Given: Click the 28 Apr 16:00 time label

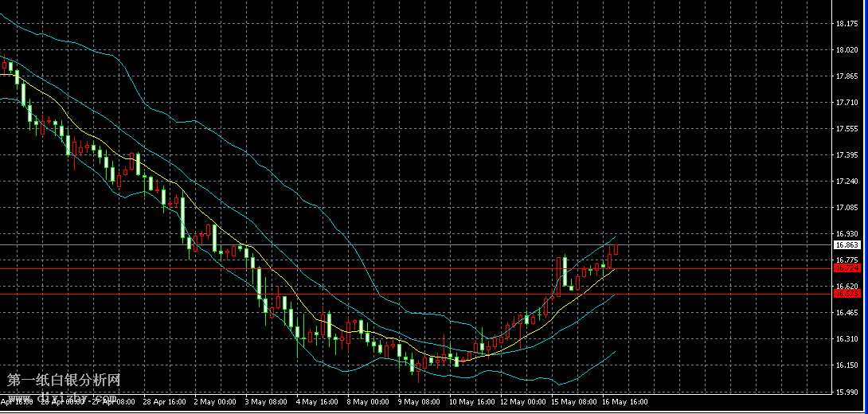Looking at the screenshot, I should [x=164, y=402].
